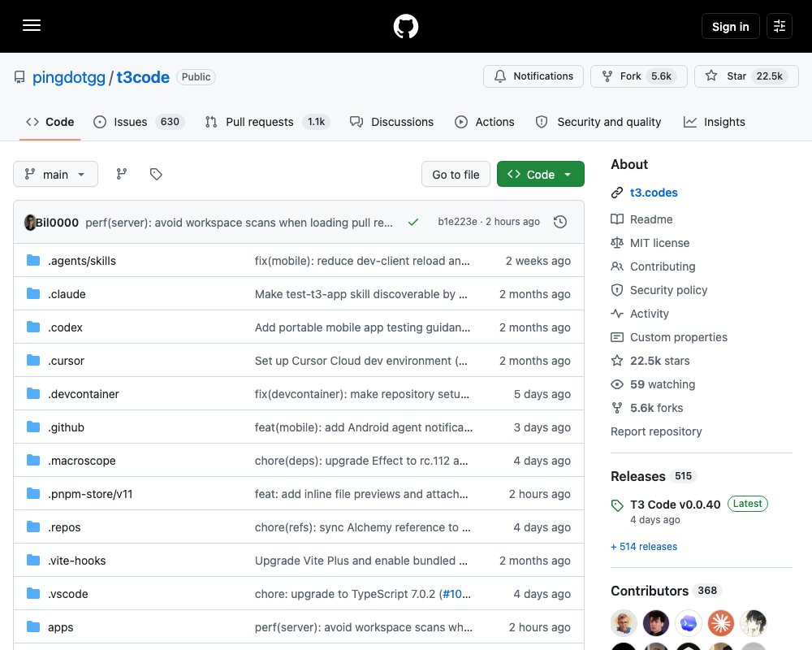Open the Pull requests tab

[x=267, y=122]
